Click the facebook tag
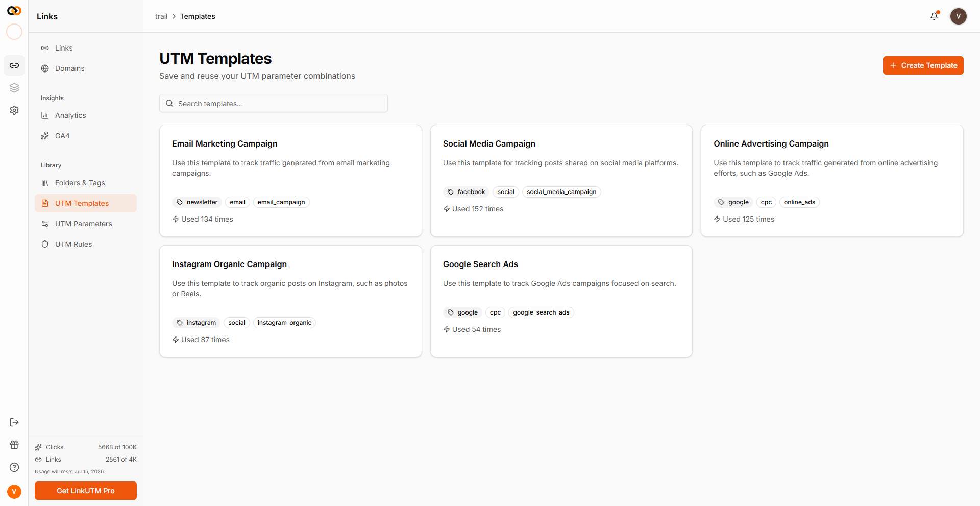980x506 pixels. [x=467, y=192]
